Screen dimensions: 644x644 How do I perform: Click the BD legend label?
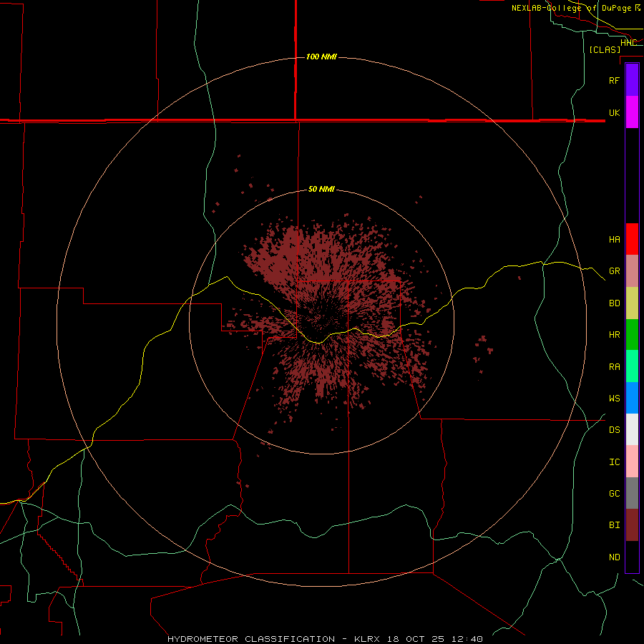click(x=614, y=303)
